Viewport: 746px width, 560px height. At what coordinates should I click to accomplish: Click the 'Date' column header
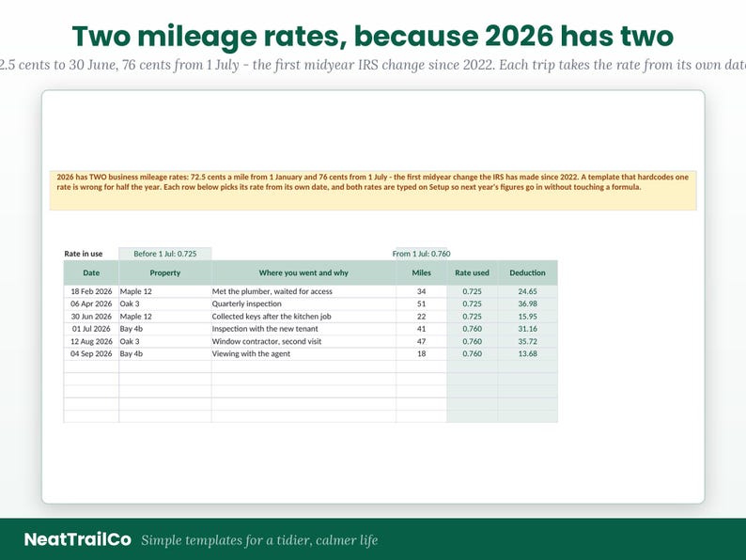[91, 272]
